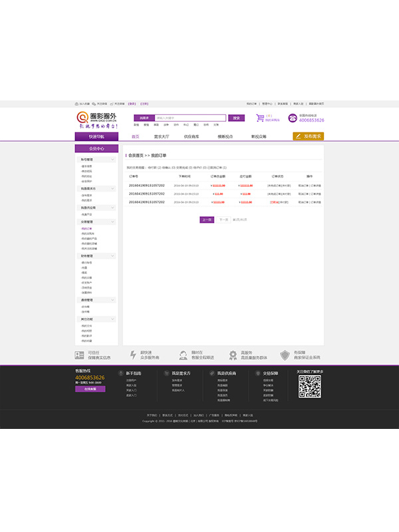
Task: Open 关于我们 link in footer bottom row
Action: 152,415
